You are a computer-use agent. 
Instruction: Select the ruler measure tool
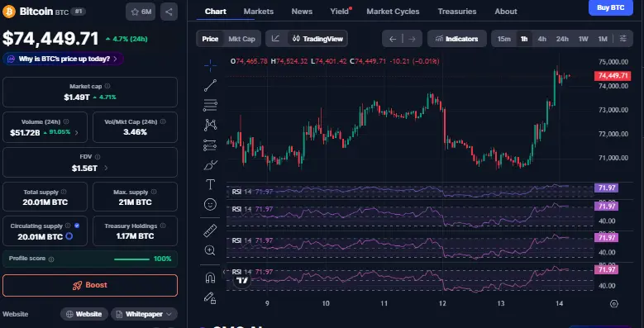pyautogui.click(x=210, y=231)
